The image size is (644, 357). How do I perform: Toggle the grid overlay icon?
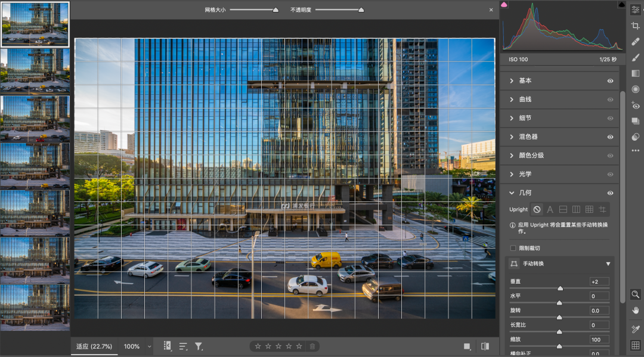tap(635, 345)
